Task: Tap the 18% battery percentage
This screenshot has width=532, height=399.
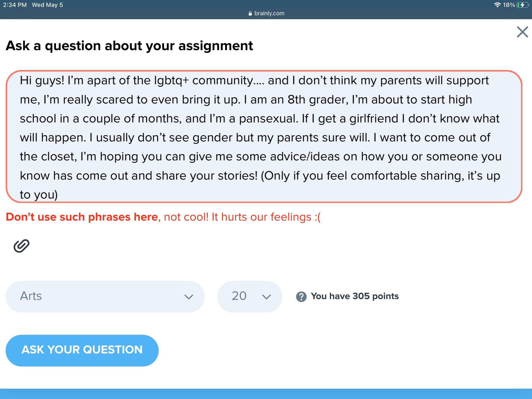Action: pyautogui.click(x=509, y=5)
